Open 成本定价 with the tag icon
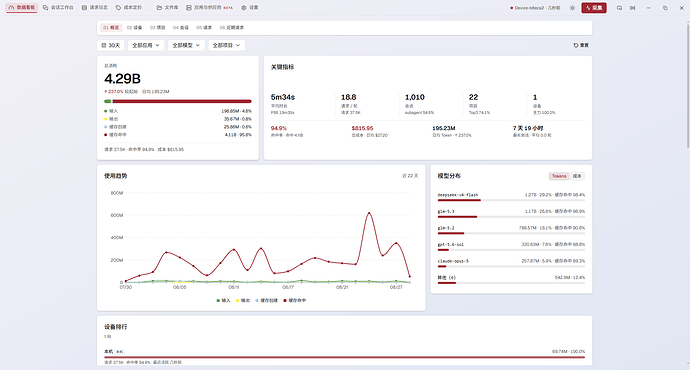The height and width of the screenshot is (370, 690). click(x=128, y=7)
